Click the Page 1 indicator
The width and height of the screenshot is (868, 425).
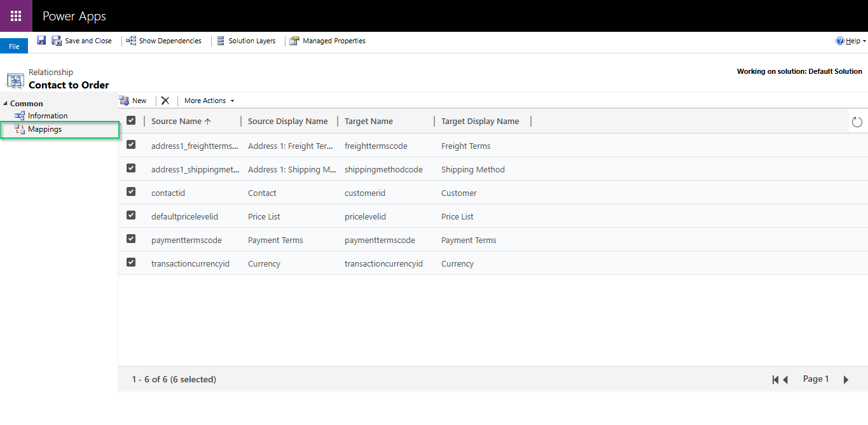(816, 379)
